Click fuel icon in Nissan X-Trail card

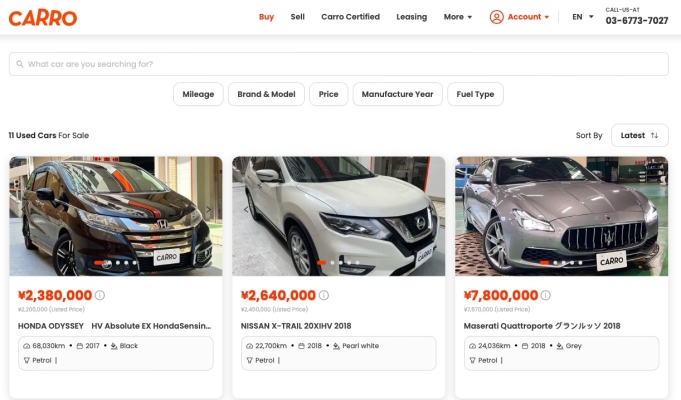250,360
